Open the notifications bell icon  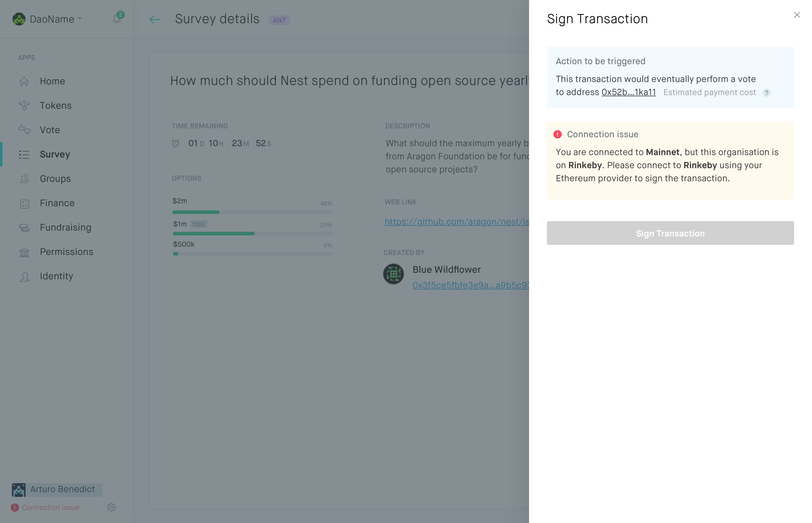[x=117, y=19]
